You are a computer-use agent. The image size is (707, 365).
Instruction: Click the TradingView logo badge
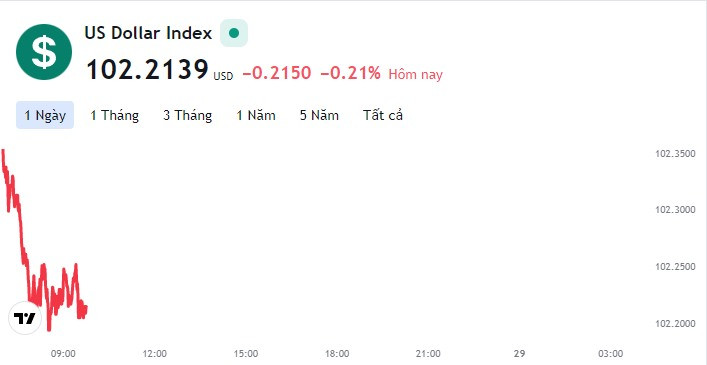(25, 318)
